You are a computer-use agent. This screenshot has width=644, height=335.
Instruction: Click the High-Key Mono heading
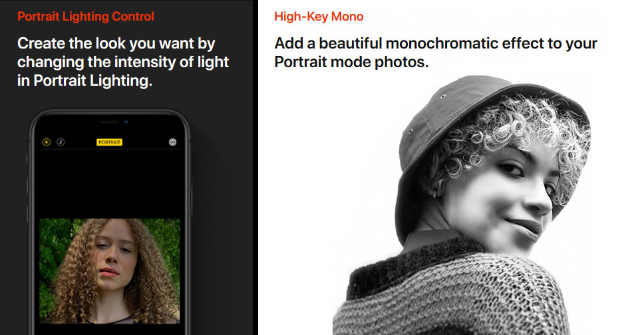point(319,17)
